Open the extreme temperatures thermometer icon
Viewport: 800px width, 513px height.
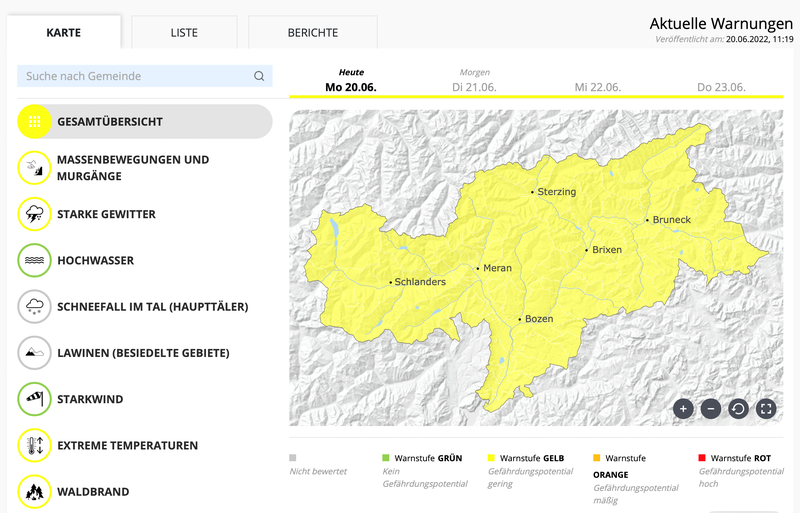coord(34,445)
